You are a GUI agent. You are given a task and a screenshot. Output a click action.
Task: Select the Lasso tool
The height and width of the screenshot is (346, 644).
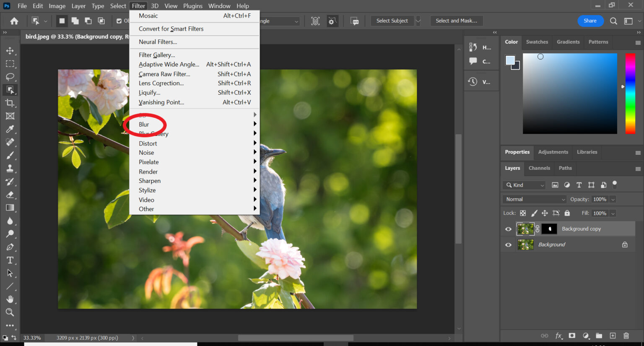pos(10,77)
